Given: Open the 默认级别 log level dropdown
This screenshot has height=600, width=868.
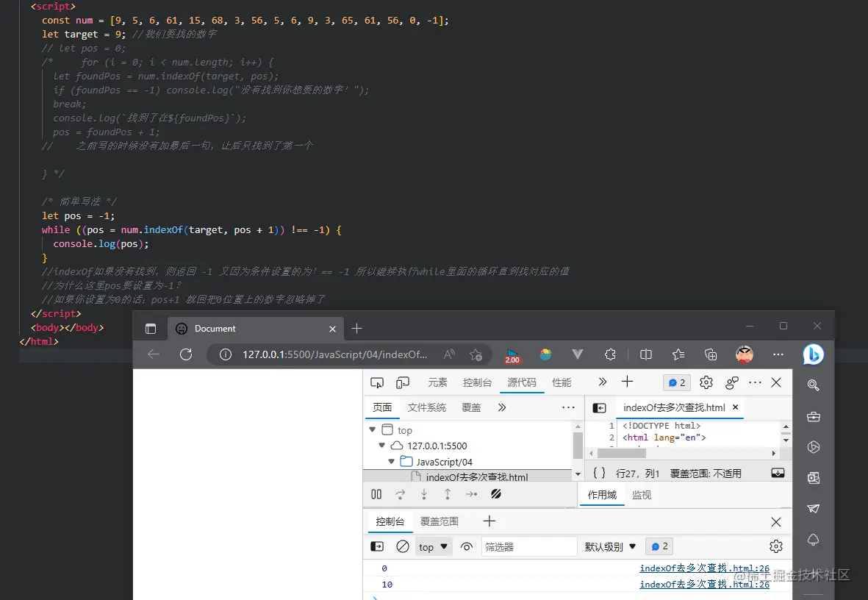Looking at the screenshot, I should coord(610,547).
